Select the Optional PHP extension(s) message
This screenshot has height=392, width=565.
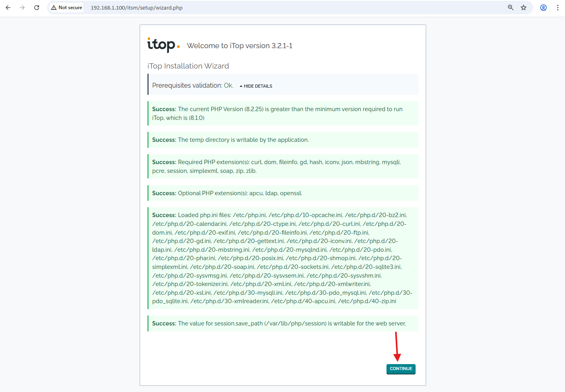283,193
